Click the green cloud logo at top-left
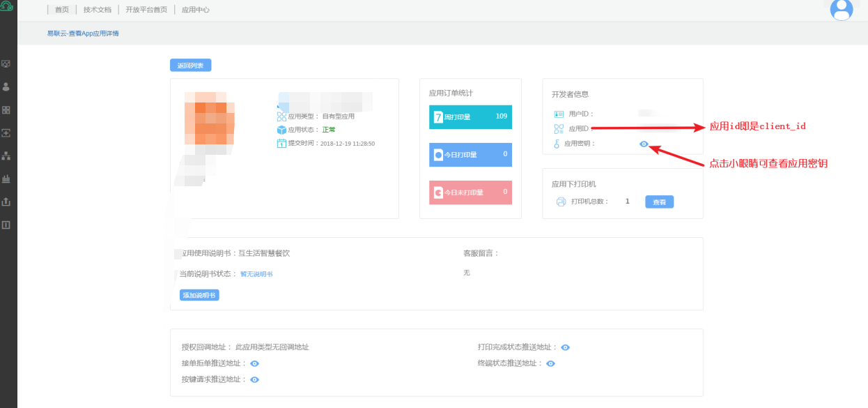This screenshot has width=868, height=408. click(7, 6)
